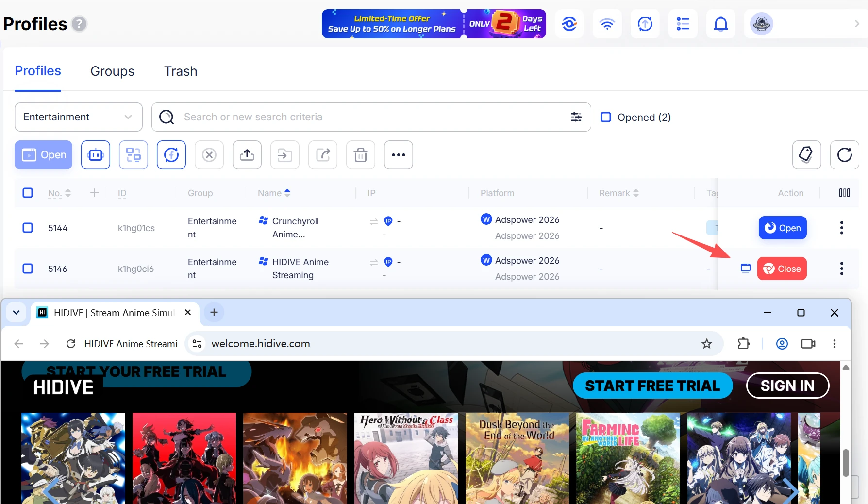This screenshot has height=504, width=868.
Task: Toggle the Opened (2) checkbox
Action: coord(606,117)
